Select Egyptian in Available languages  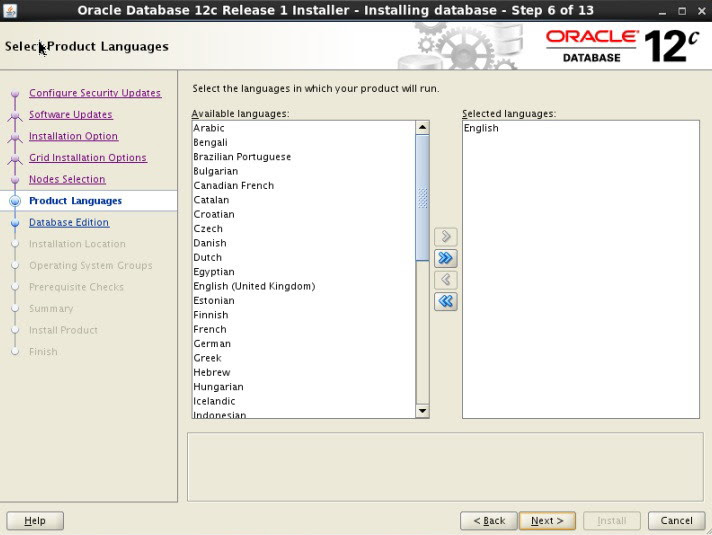point(303,272)
